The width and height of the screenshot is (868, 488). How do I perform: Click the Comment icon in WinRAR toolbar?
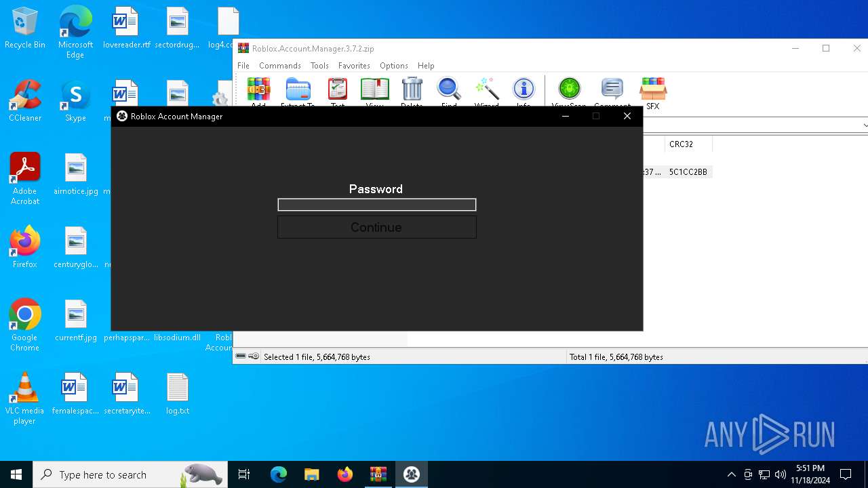coord(612,89)
